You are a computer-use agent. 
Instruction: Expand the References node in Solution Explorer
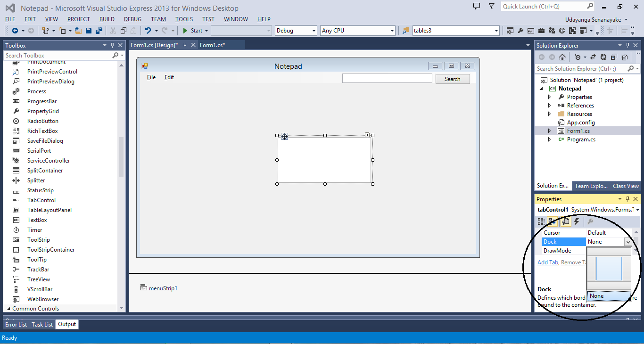[548, 105]
